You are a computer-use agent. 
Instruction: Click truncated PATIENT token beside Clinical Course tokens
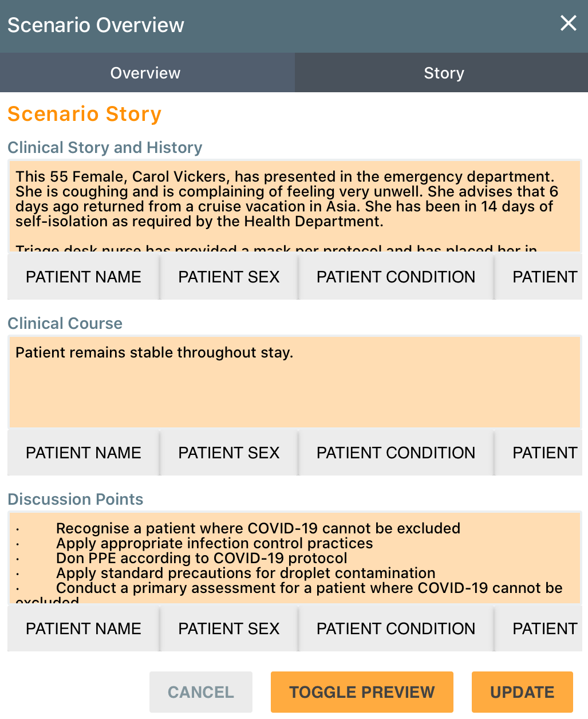(x=544, y=453)
